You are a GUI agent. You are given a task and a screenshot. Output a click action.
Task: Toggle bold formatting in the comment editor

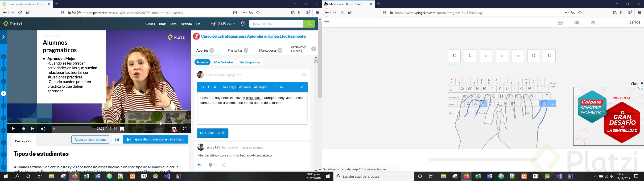[x=202, y=87]
